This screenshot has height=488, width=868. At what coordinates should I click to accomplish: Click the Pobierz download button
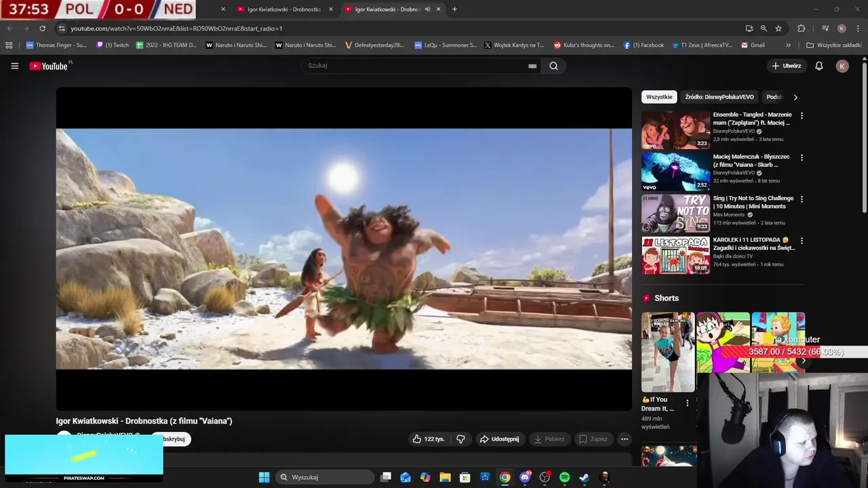[x=549, y=439]
